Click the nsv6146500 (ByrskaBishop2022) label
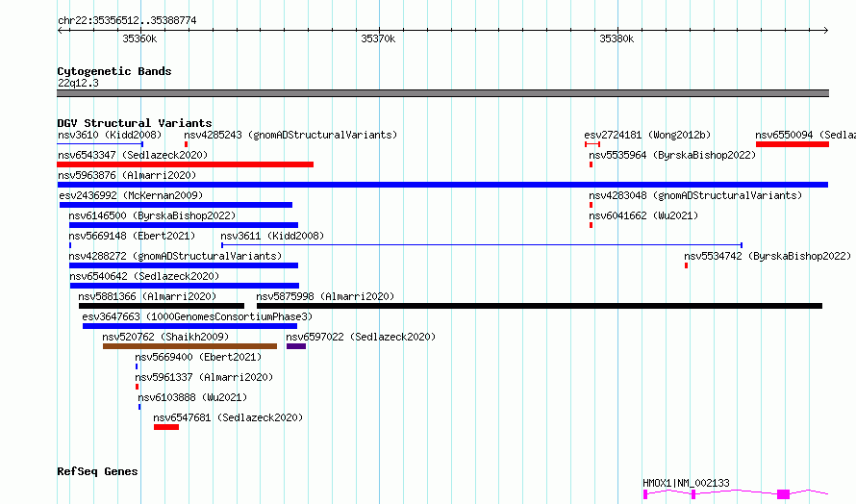This screenshot has width=856, height=504. [152, 215]
